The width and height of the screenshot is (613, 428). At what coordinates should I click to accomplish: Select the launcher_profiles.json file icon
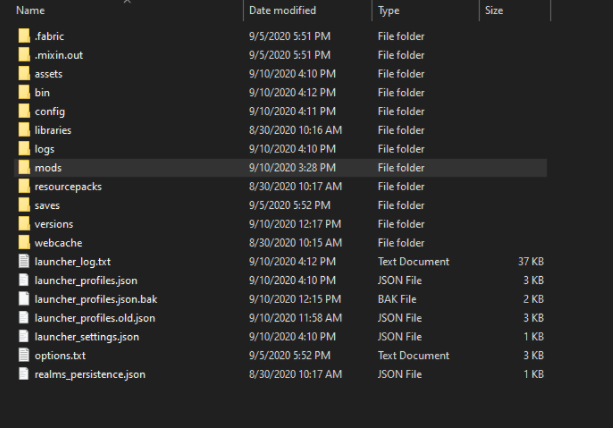(24, 280)
